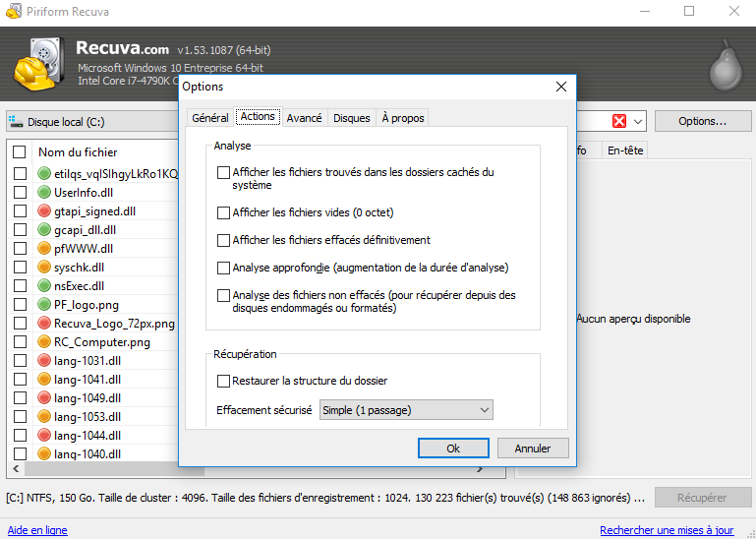Open the Avancé tab
Screen dimensions: 756x539
(x=304, y=118)
